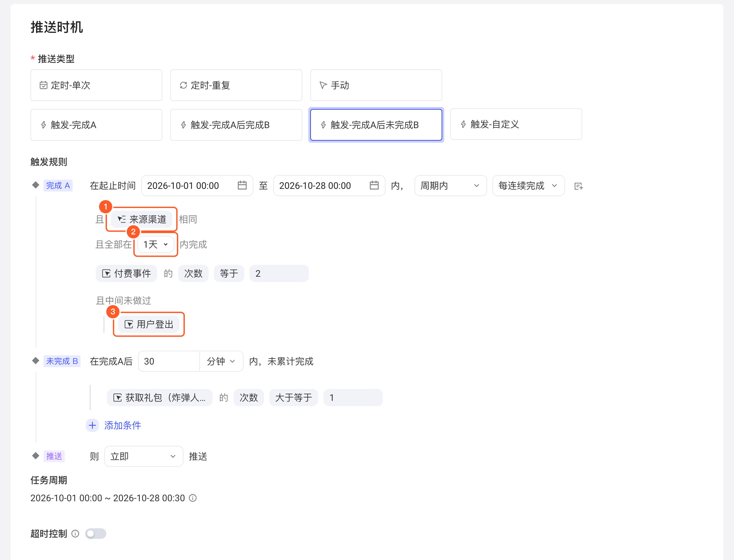Click the 获取礼包 event chip

tap(160, 398)
